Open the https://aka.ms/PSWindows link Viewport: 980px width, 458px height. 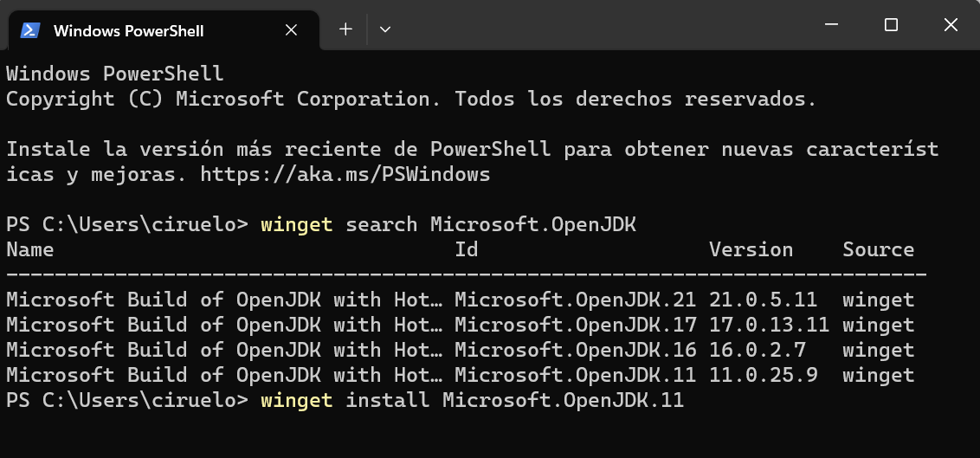pos(345,174)
